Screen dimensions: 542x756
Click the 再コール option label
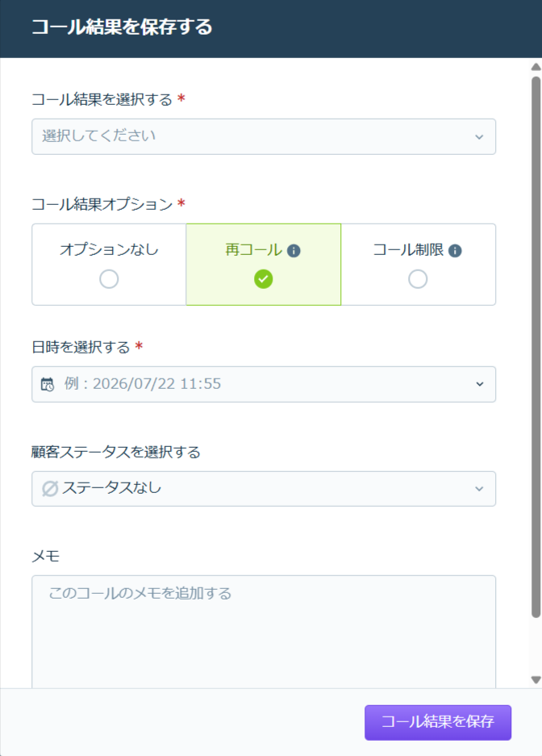coord(253,250)
